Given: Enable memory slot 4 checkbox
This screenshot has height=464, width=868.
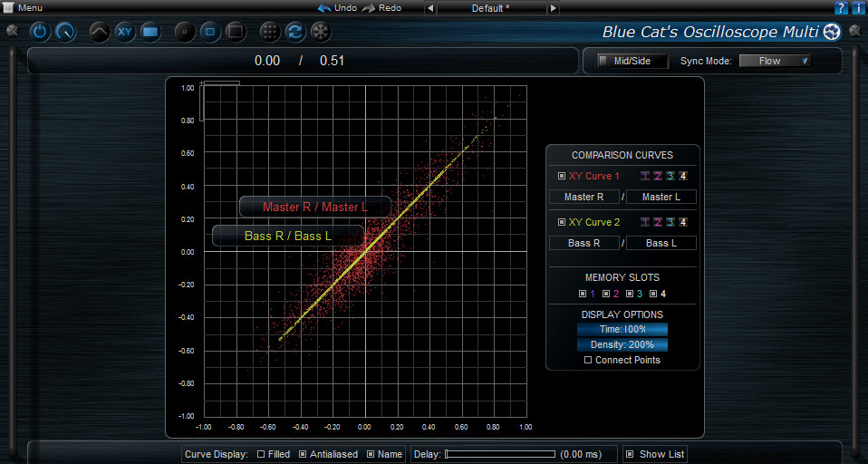Looking at the screenshot, I should (x=653, y=294).
